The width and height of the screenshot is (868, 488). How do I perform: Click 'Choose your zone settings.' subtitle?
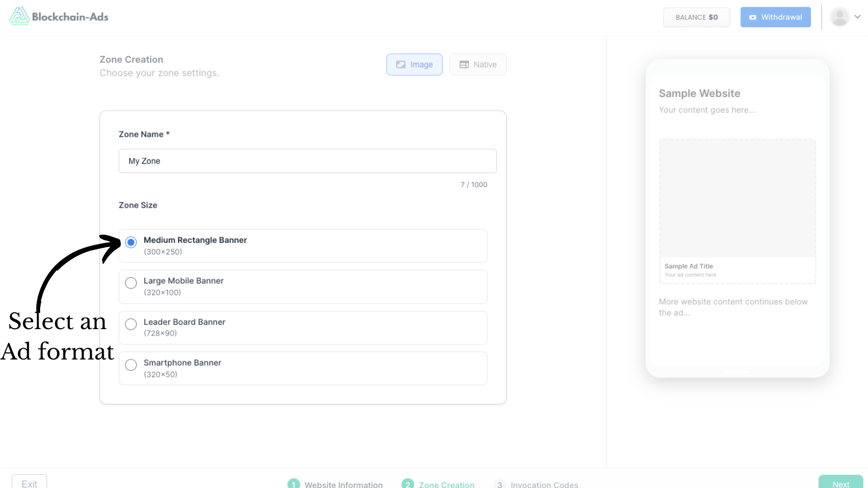tap(159, 73)
